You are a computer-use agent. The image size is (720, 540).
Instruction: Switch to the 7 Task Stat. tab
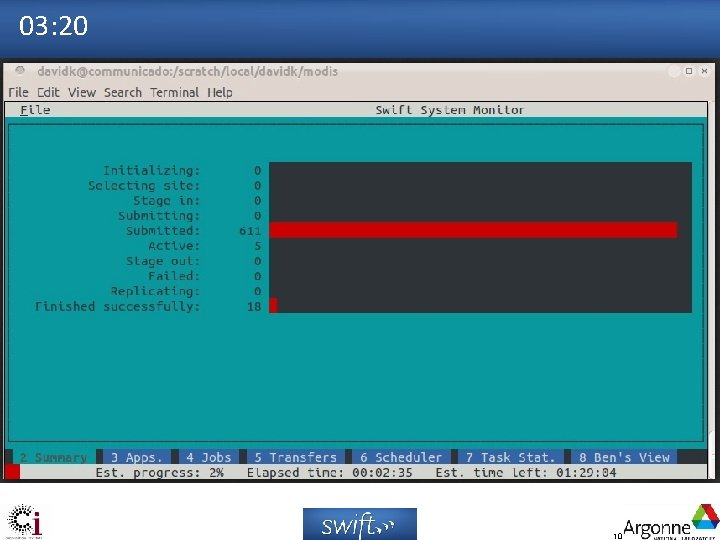[511, 457]
